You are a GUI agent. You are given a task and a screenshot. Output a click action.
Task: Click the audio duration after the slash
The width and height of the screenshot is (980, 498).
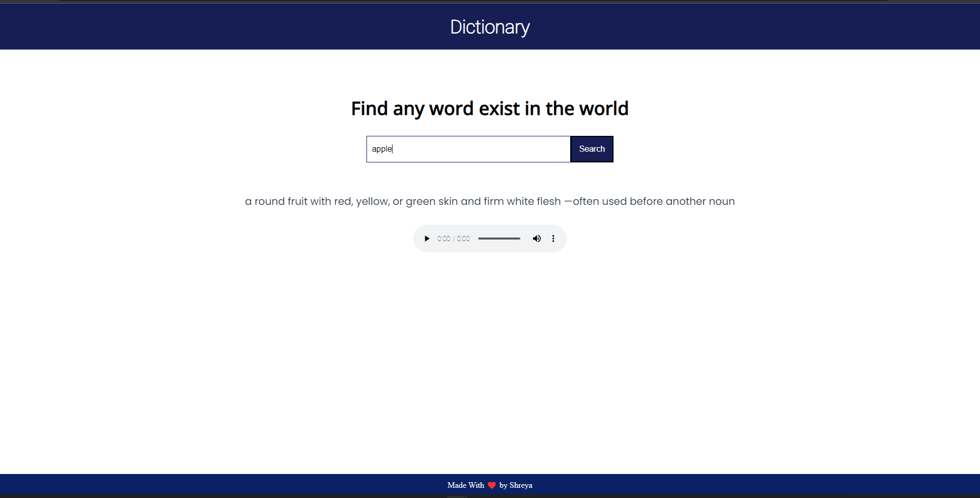tap(463, 239)
